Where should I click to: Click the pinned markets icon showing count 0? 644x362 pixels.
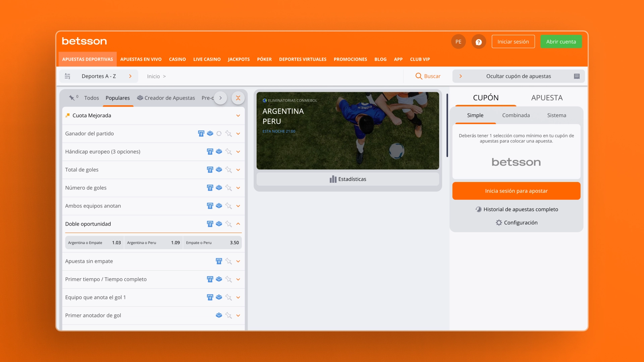pos(73,98)
